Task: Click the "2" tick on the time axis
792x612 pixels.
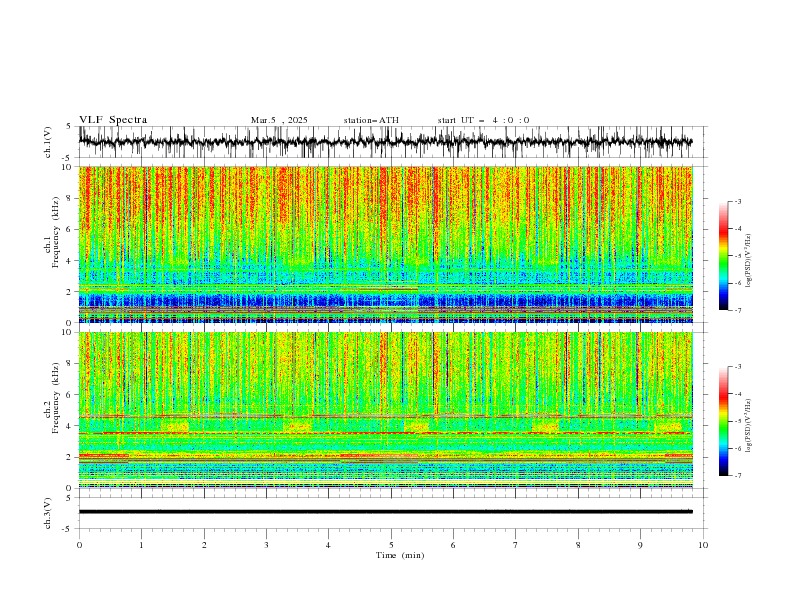Action: (204, 545)
